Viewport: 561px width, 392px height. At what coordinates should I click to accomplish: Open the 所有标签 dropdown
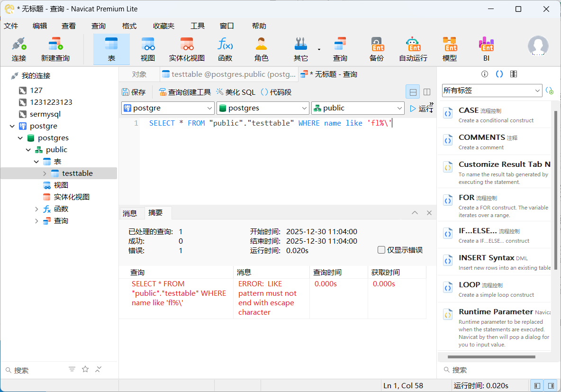click(x=491, y=90)
